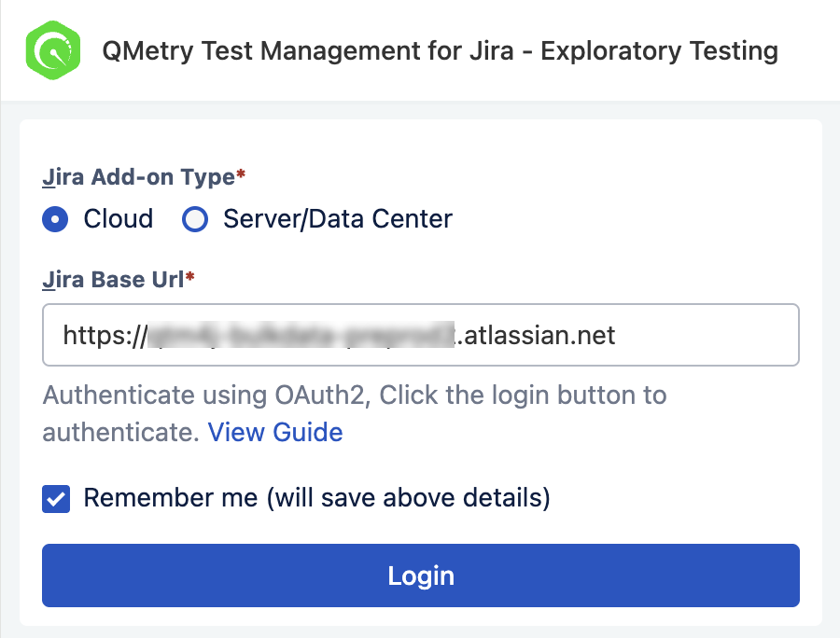Screen dimensions: 840x638
Task: Select the Server/Data Center radio button
Action: tap(195, 219)
